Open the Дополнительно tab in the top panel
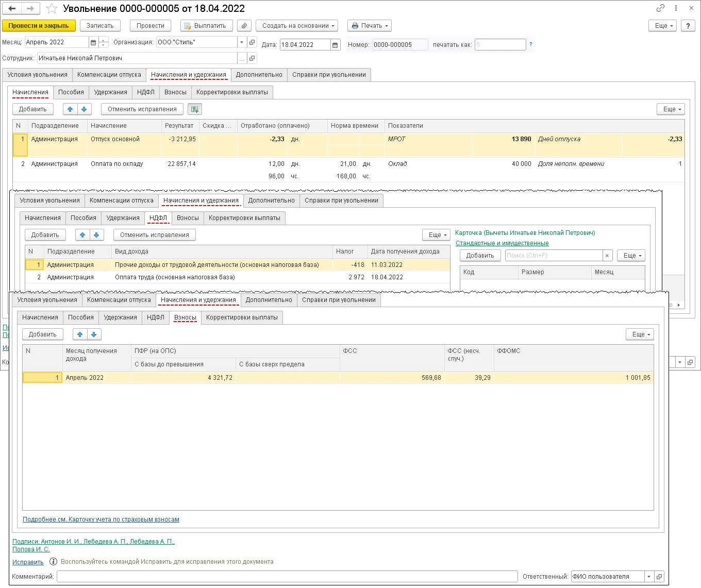Image resolution: width=701 pixels, height=588 pixels. [x=259, y=75]
